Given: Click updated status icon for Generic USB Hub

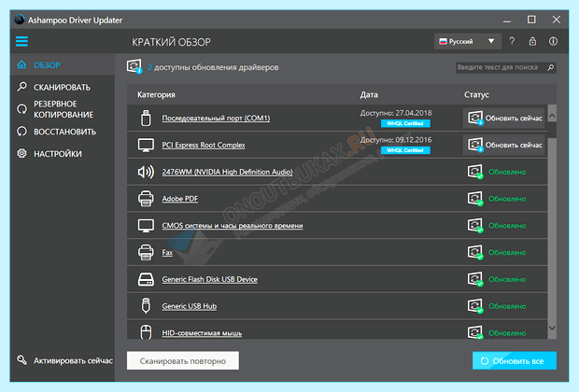Looking at the screenshot, I should coord(475,306).
